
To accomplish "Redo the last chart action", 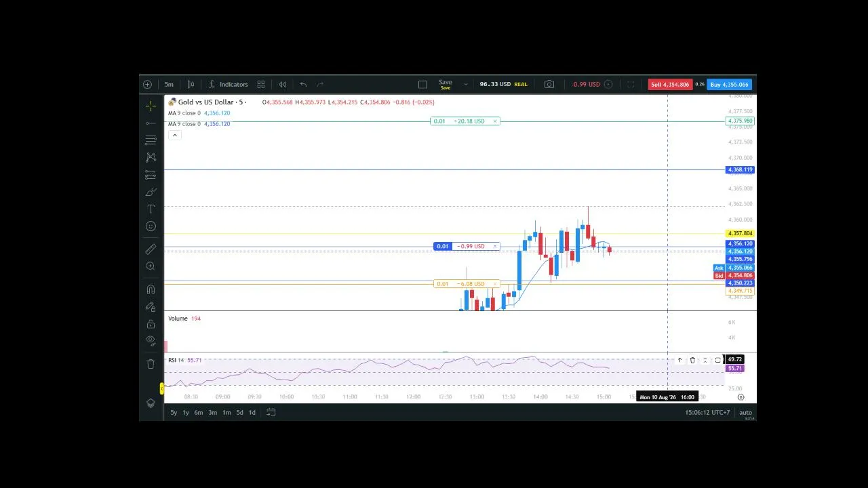I will tap(320, 85).
